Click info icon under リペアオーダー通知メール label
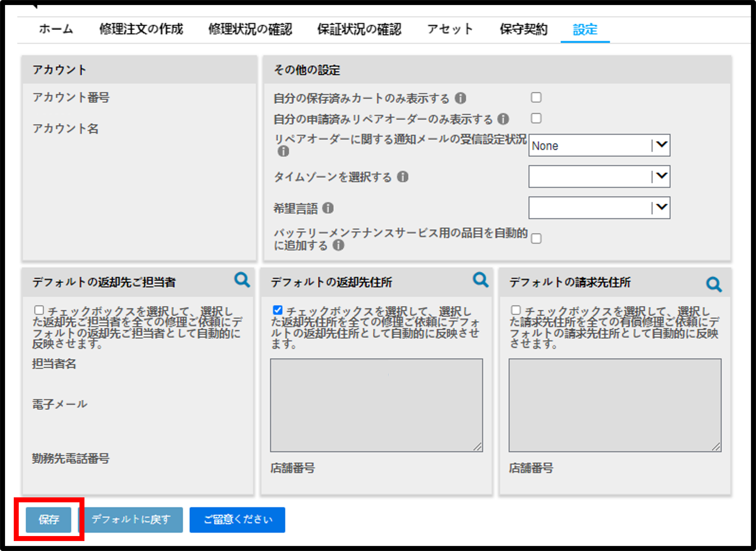This screenshot has height=551, width=756. (x=283, y=151)
